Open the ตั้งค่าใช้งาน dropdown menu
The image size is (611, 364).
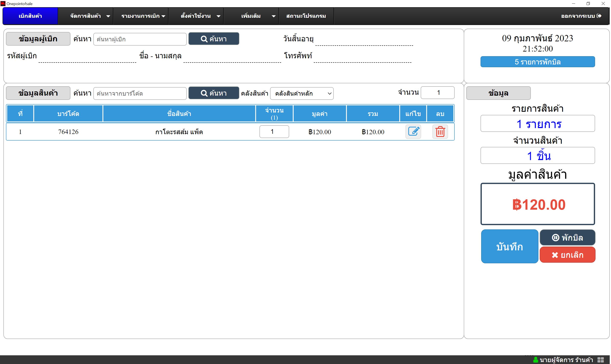(196, 16)
